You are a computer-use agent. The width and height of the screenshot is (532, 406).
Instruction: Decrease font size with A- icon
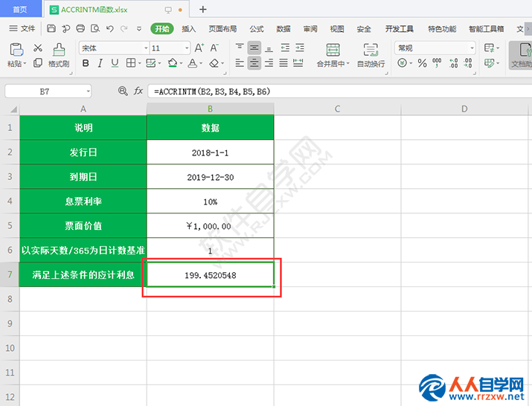(x=214, y=48)
